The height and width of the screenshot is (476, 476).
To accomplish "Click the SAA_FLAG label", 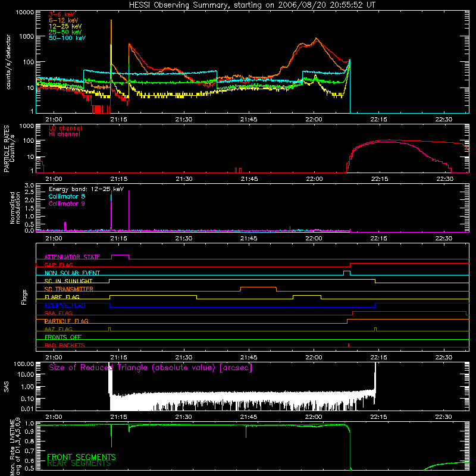I will [58, 313].
